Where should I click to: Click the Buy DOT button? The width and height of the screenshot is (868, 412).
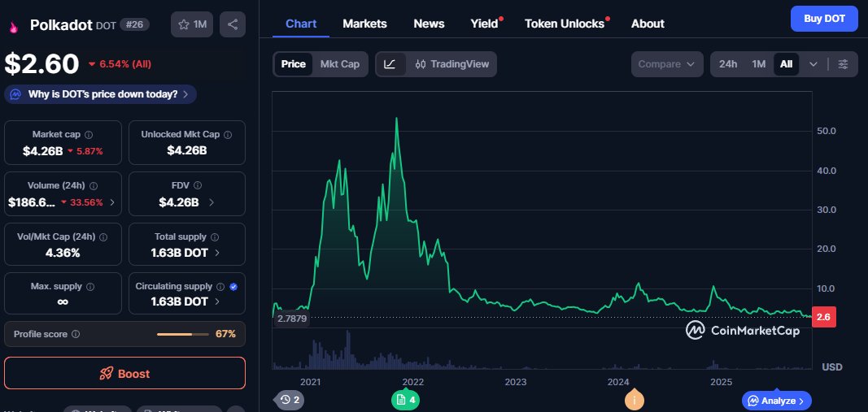[824, 19]
